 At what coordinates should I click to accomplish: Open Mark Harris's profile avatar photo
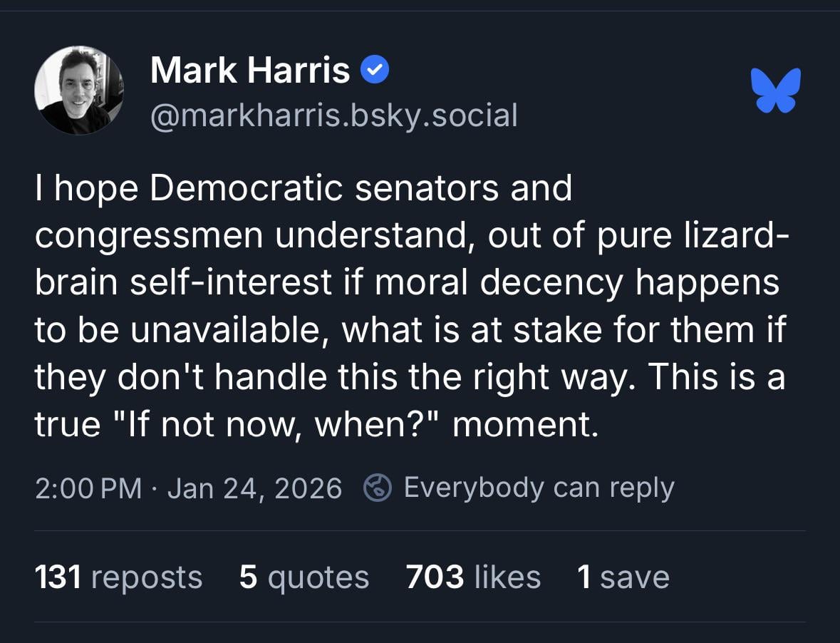click(x=79, y=91)
